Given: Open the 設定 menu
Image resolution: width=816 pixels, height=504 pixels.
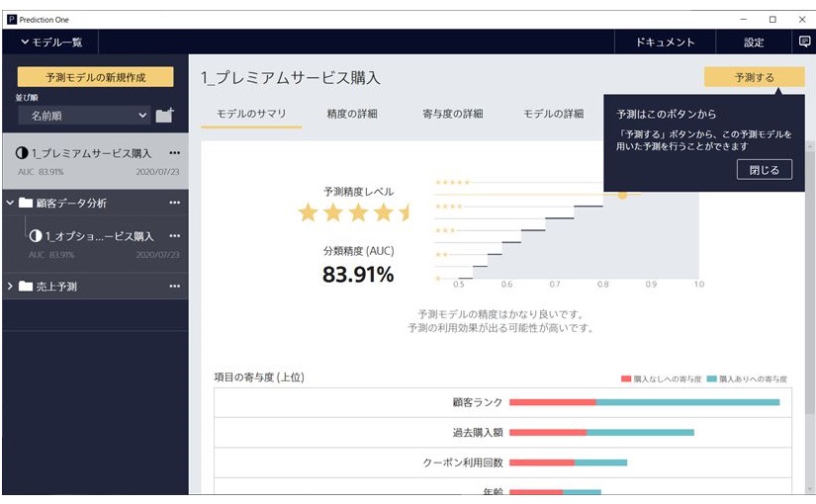Looking at the screenshot, I should coord(754,42).
